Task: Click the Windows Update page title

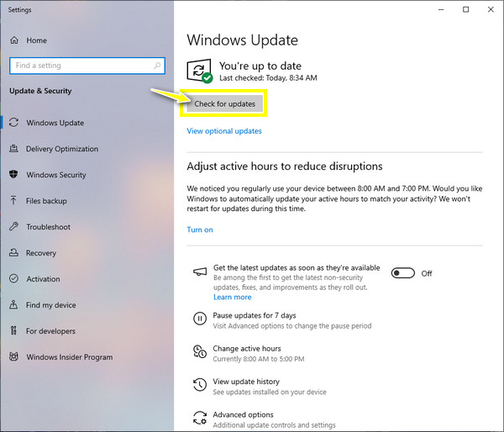Action: pos(243,40)
